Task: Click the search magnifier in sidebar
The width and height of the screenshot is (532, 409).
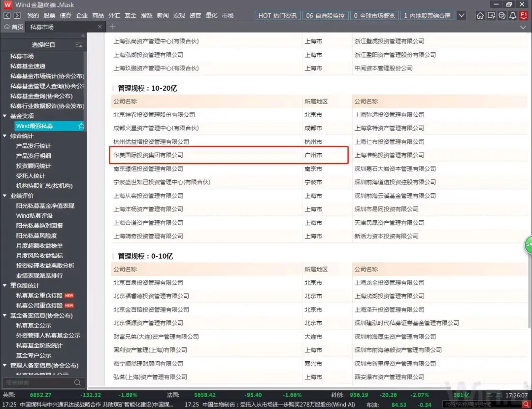Action: 77,382
